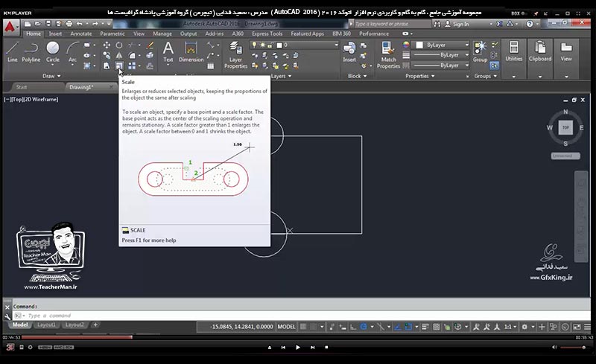The image size is (596, 364).
Task: Toggle group selection highlighted icon in Groups panel
Action: (x=494, y=66)
